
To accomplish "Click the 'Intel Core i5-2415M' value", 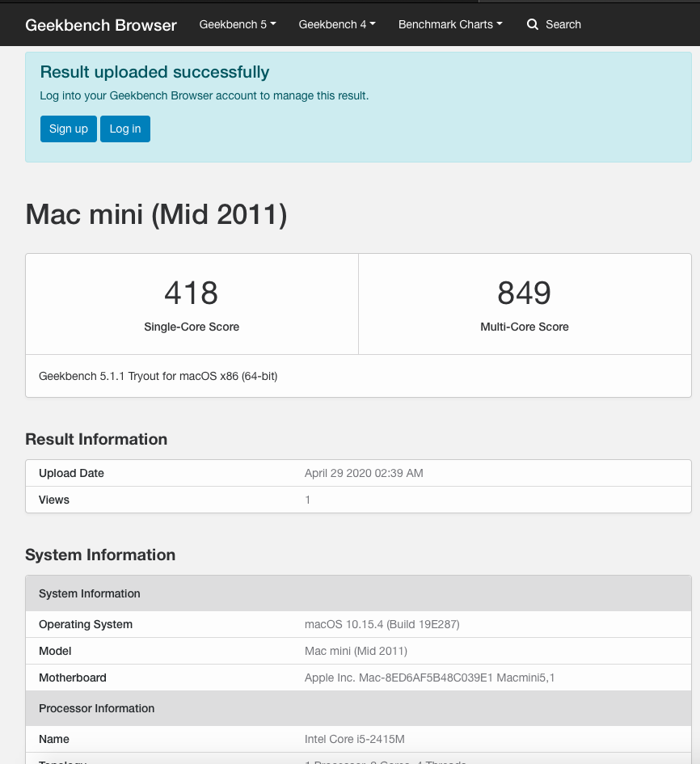I will click(355, 739).
